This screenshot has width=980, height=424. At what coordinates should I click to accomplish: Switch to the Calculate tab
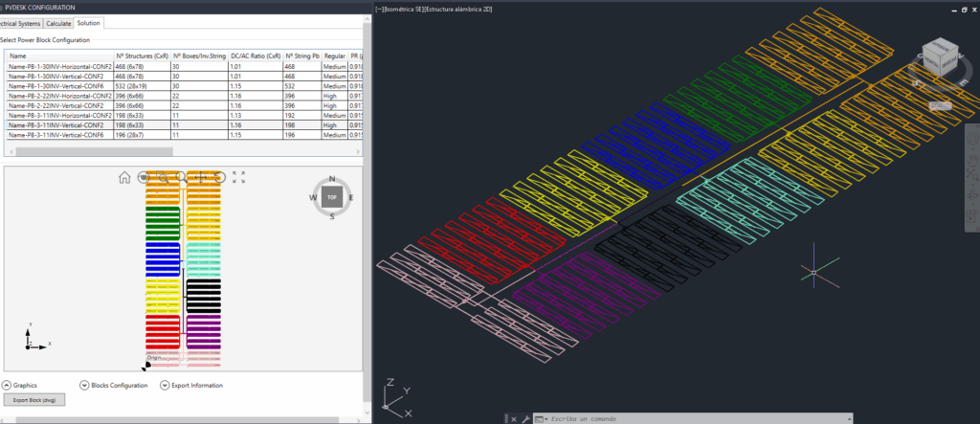click(59, 22)
